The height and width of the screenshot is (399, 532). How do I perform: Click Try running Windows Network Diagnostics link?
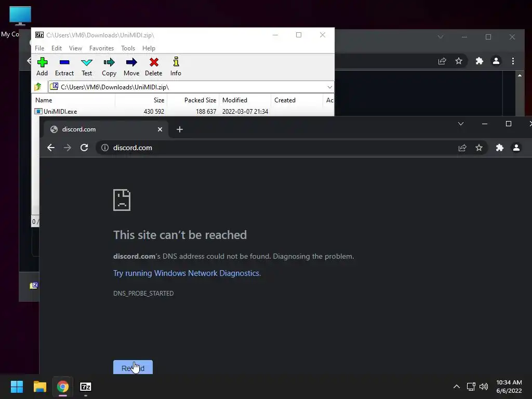pyautogui.click(x=187, y=273)
